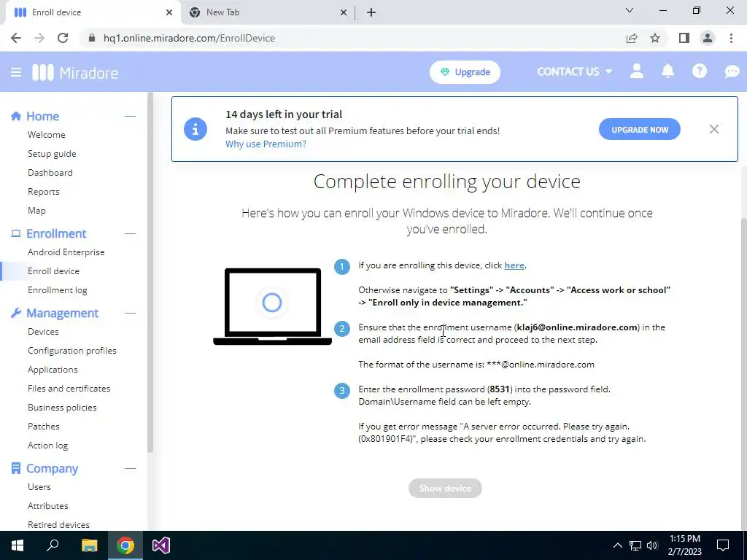Open the help question mark icon
Screen dimensions: 747x560
click(699, 71)
